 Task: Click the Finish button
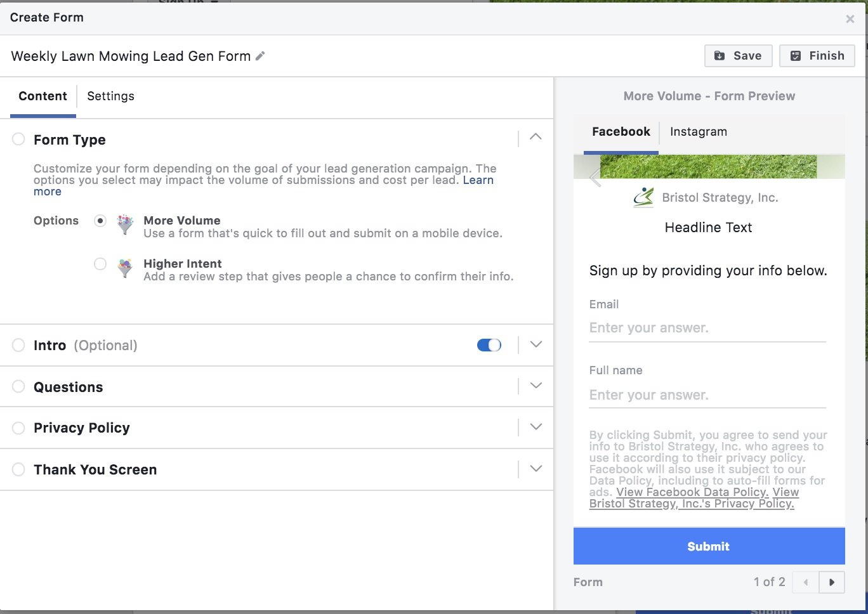coord(817,56)
